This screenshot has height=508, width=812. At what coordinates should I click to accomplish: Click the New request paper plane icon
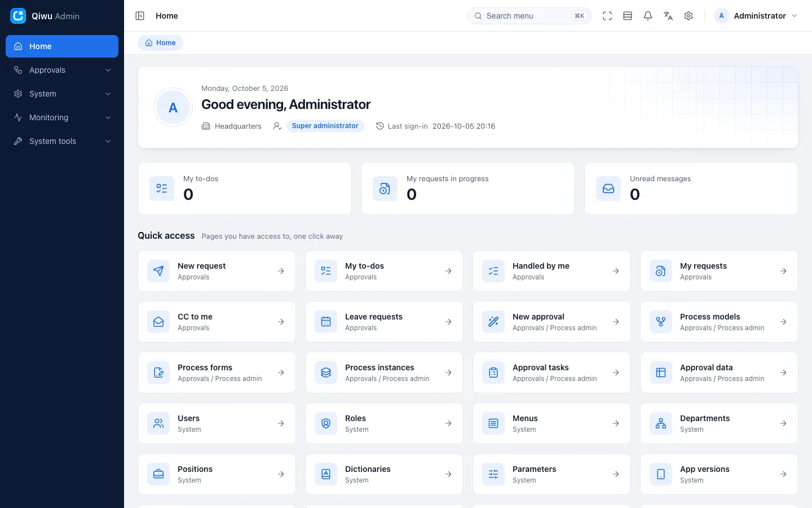[158, 271]
